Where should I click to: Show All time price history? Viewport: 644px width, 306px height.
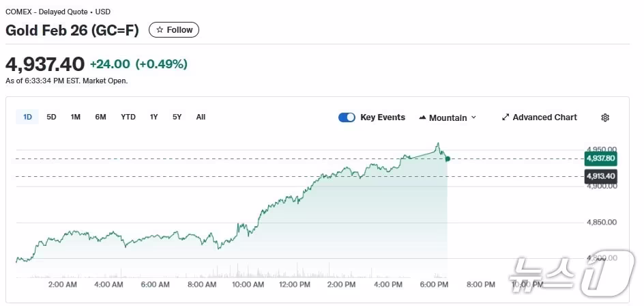(201, 117)
